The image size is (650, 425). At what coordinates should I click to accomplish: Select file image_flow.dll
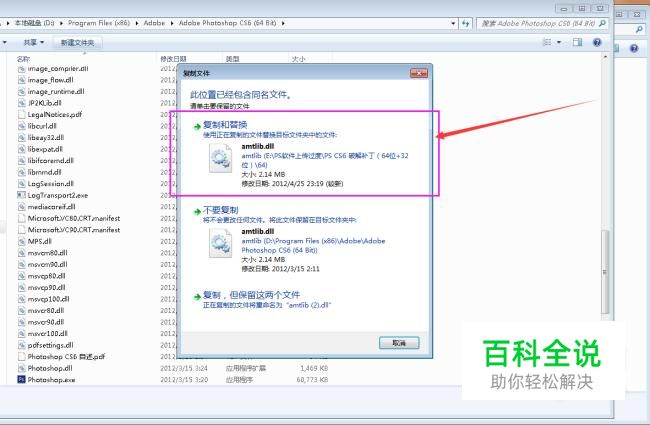pos(50,80)
